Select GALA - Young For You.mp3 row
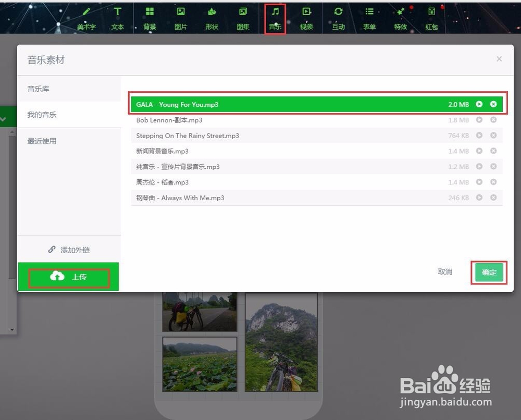The image size is (521, 420). pyautogui.click(x=317, y=104)
